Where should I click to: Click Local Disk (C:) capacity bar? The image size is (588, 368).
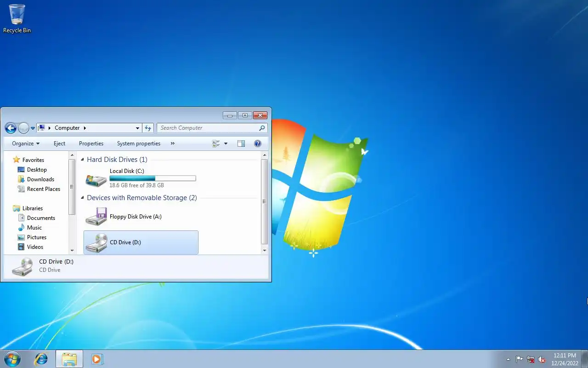pos(153,178)
